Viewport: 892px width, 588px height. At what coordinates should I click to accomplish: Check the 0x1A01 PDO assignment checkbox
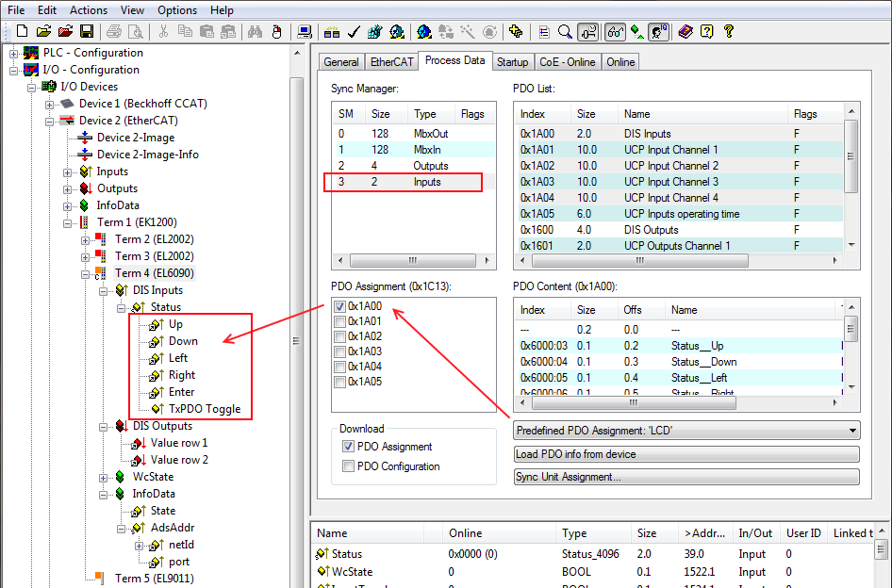point(339,322)
